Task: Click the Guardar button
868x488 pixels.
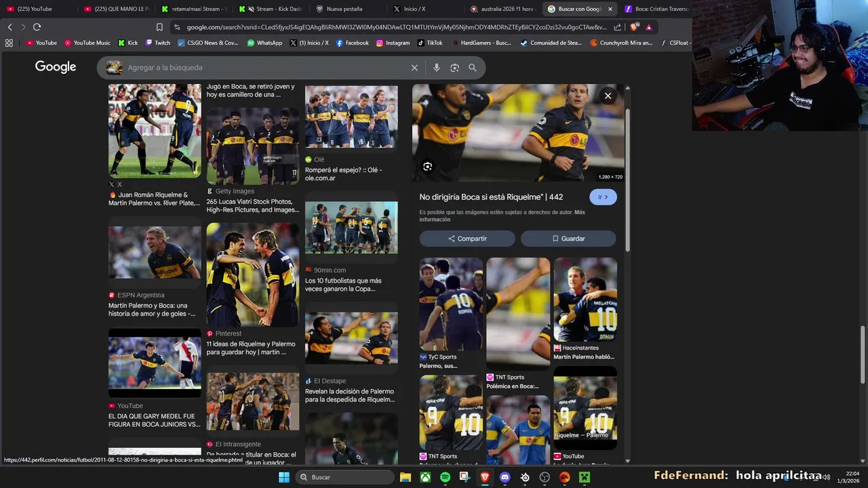Action: pyautogui.click(x=568, y=239)
